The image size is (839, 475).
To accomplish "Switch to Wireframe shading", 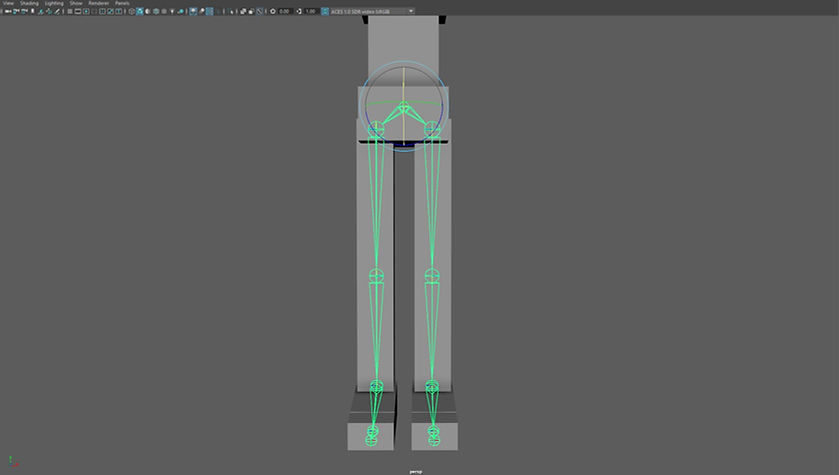I will click(x=132, y=11).
